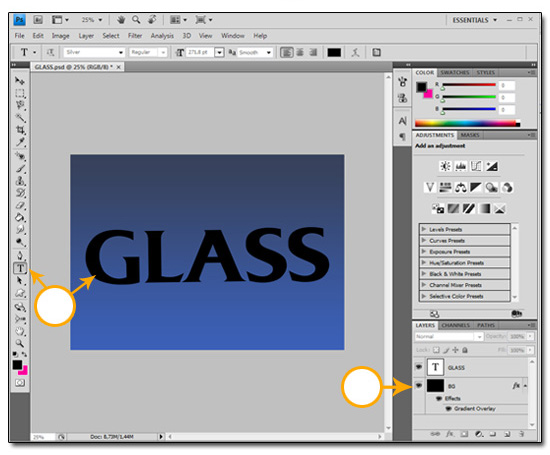This screenshot has width=550, height=455.
Task: Select the Eyedropper tool
Action: (x=20, y=142)
